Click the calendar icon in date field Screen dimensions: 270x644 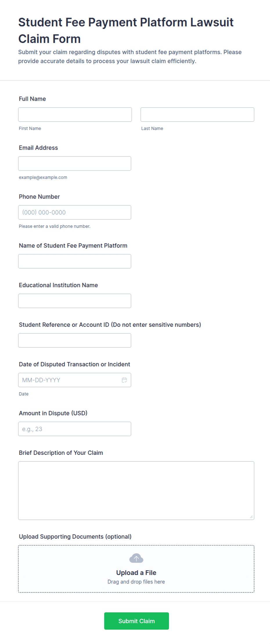tap(124, 380)
